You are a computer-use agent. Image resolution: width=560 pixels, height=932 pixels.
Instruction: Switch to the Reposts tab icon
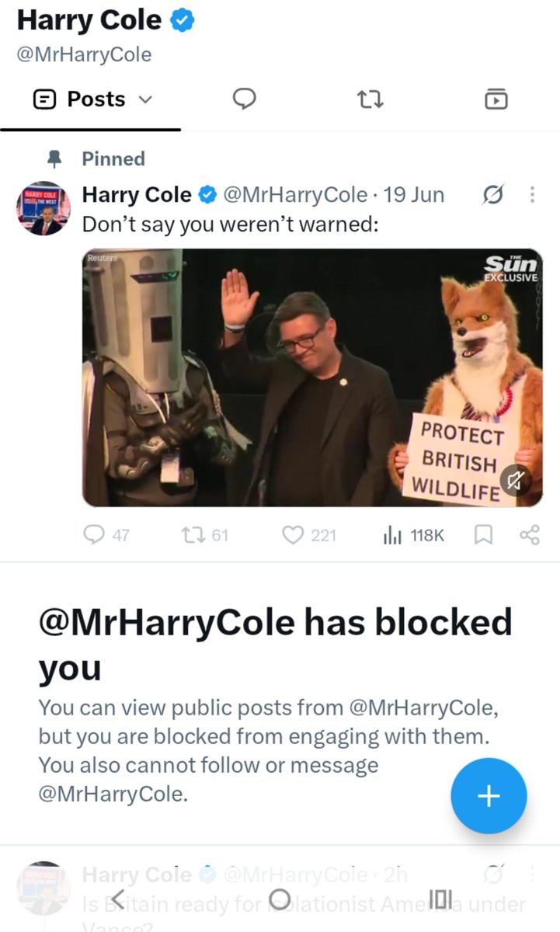(370, 99)
